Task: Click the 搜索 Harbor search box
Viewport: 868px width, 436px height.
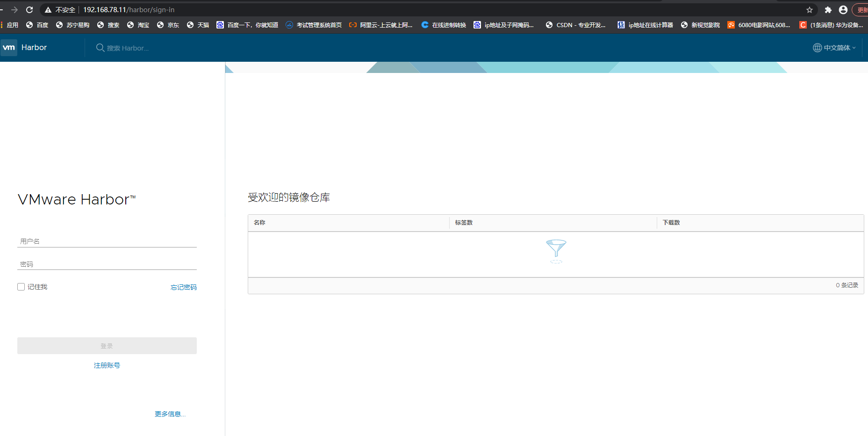Action: [x=128, y=48]
